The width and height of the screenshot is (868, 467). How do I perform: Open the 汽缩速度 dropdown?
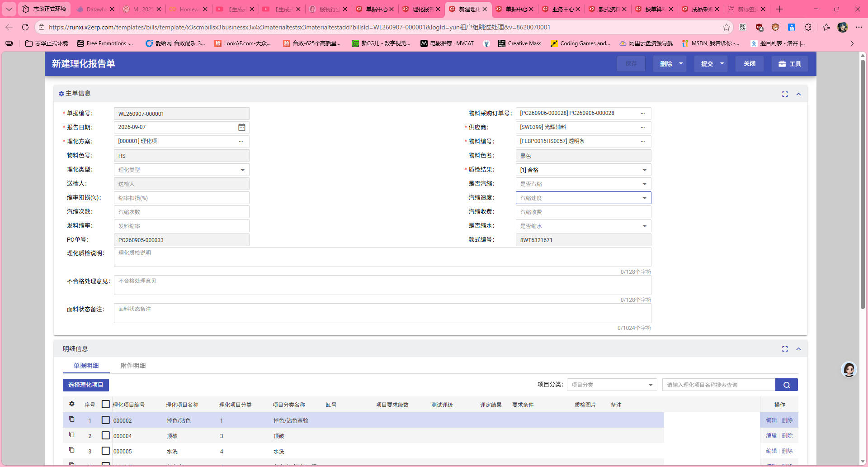583,198
